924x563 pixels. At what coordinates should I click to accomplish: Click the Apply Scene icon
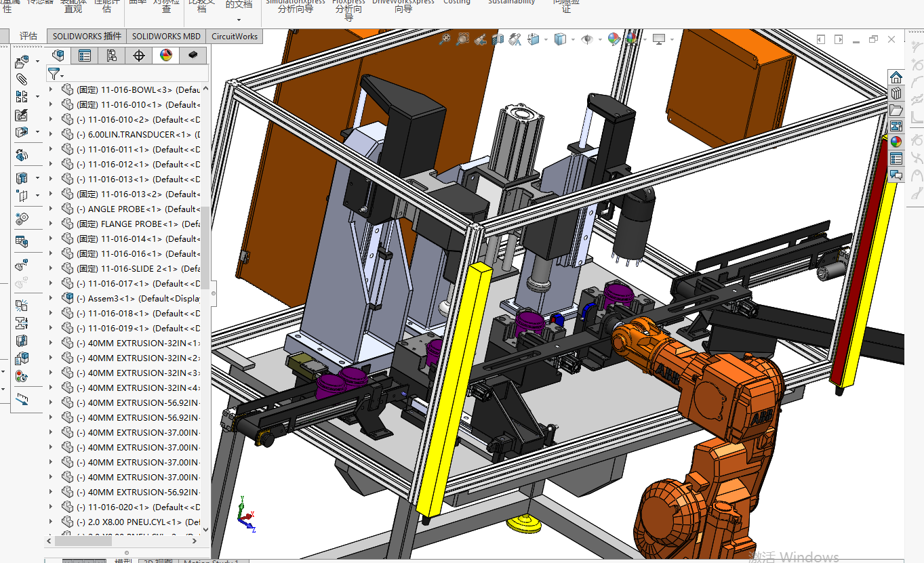pos(631,39)
